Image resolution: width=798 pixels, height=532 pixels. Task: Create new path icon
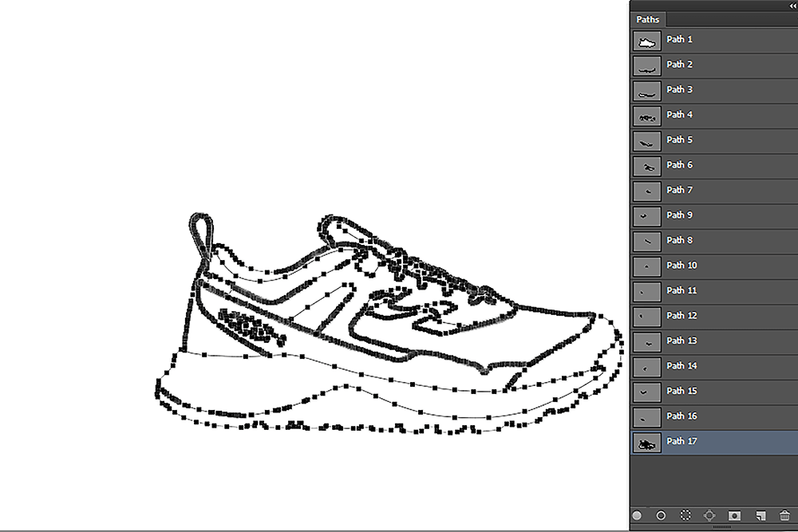760,516
